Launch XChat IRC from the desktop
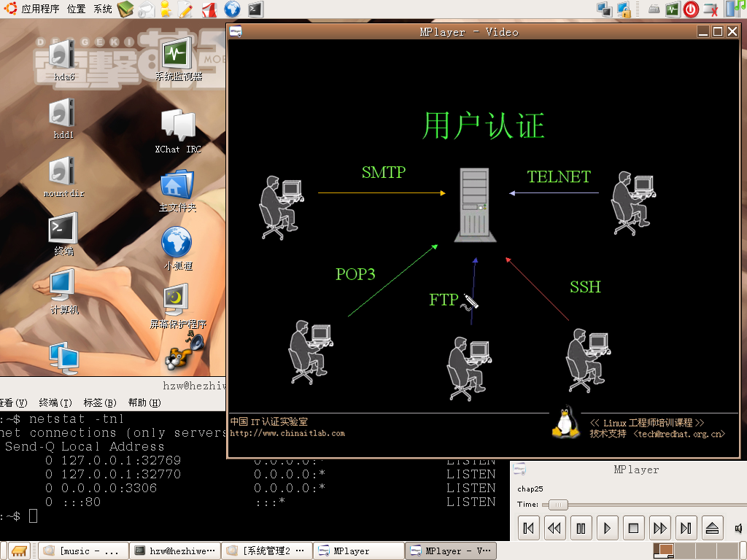Viewport: 747px width, 560px height. (x=178, y=131)
